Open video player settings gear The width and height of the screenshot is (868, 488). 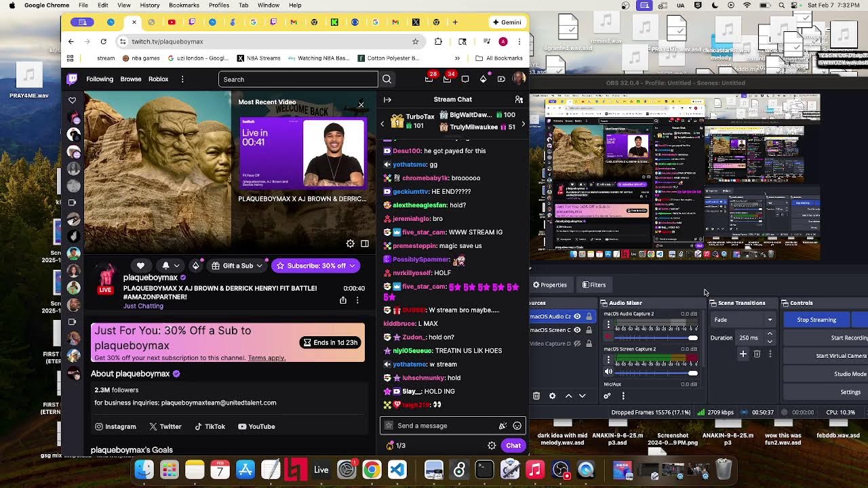click(350, 243)
